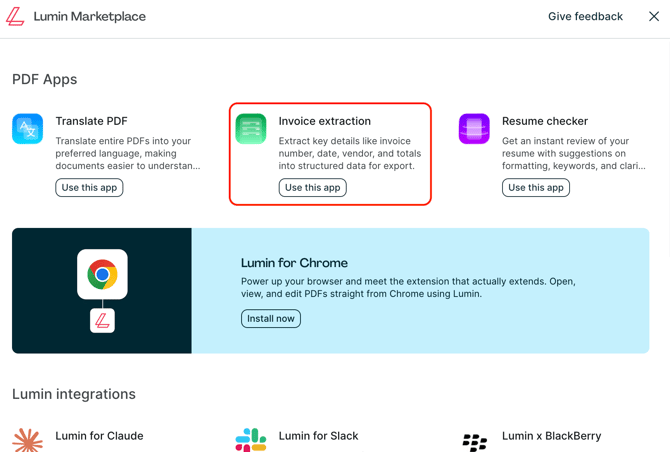The width and height of the screenshot is (670, 452).
Task: Click the Slack logo icon
Action: pyautogui.click(x=251, y=439)
